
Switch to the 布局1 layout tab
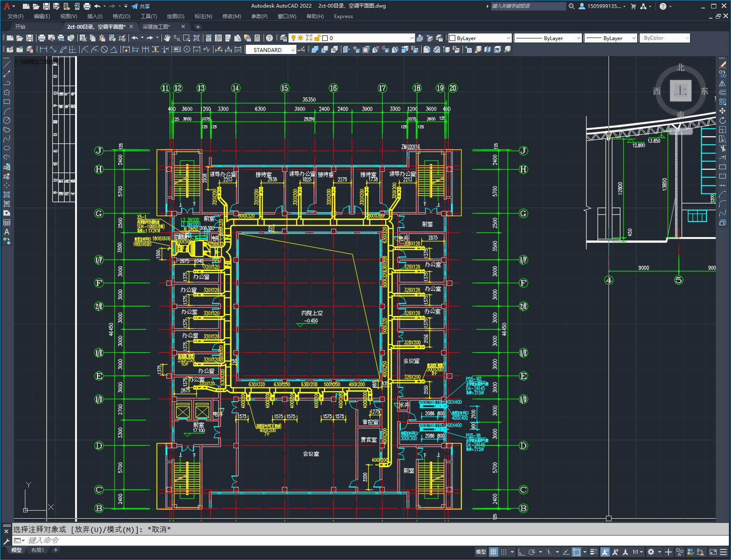pos(38,550)
